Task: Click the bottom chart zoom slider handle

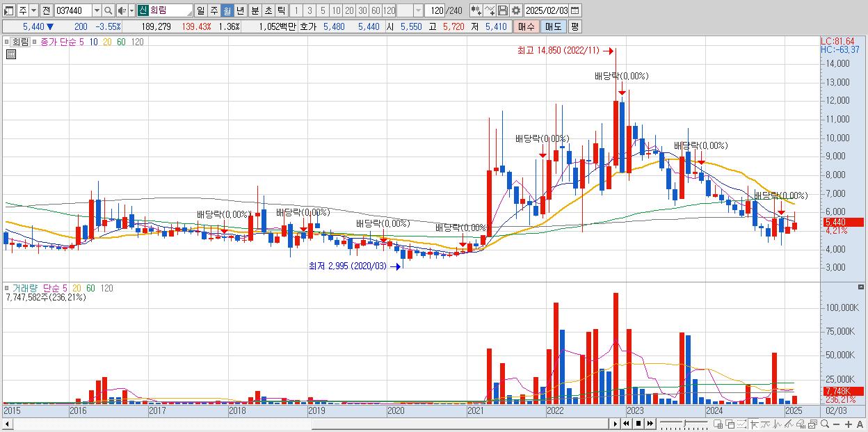Action: coord(685,424)
